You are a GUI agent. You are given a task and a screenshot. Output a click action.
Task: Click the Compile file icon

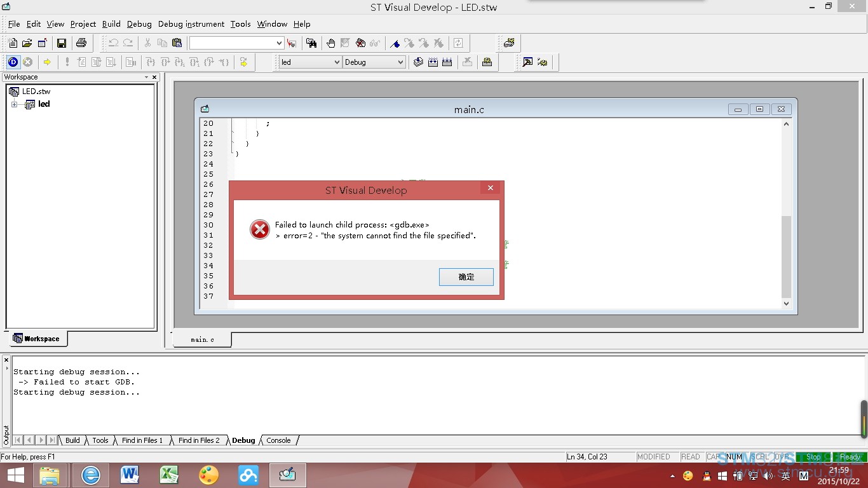(x=418, y=62)
